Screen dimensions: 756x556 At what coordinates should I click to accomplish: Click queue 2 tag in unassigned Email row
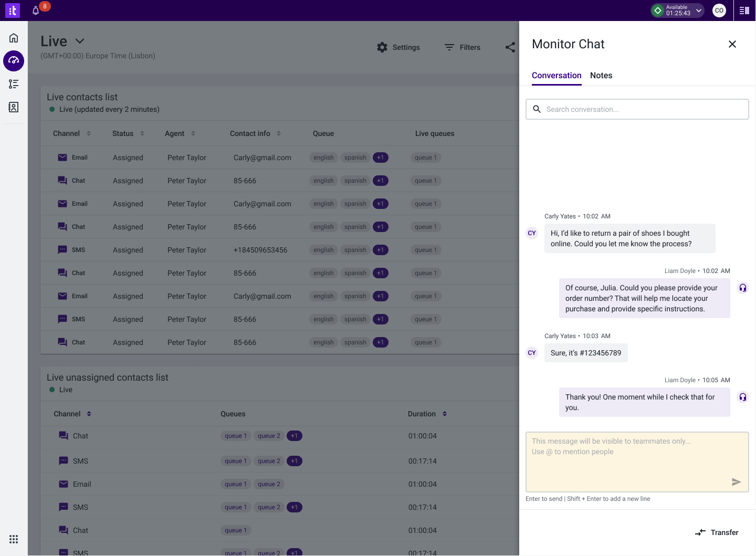(x=269, y=484)
